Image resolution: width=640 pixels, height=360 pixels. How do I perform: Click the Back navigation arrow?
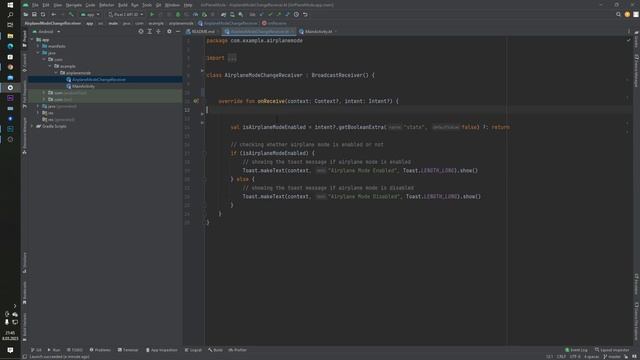53,14
